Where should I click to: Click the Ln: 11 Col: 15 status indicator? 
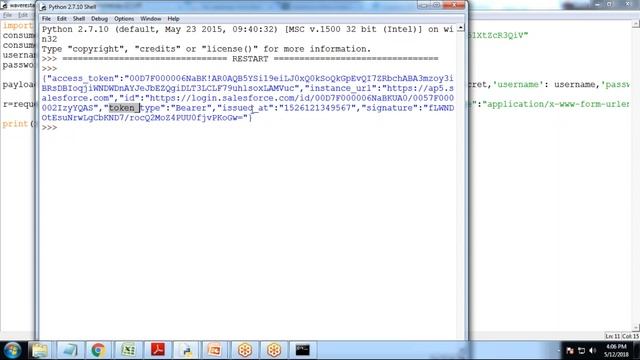tap(621, 336)
